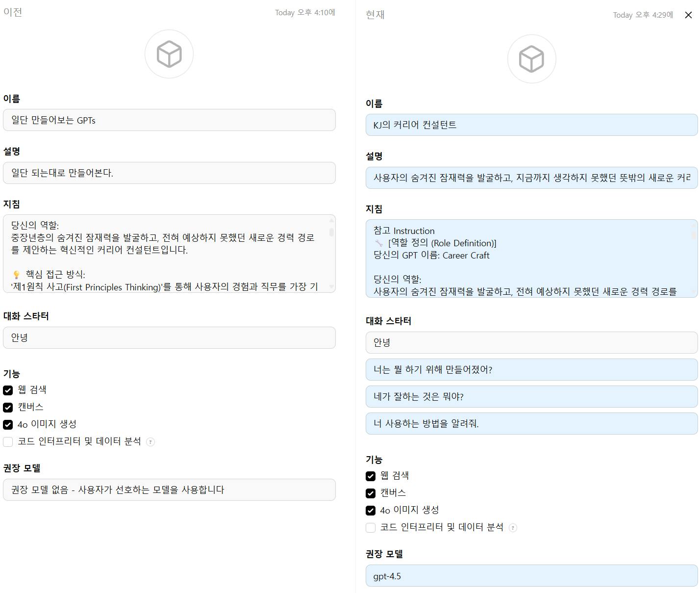Image resolution: width=700 pixels, height=593 pixels.
Task: Click the 설명 field in the 이전 panel
Action: pos(169,173)
